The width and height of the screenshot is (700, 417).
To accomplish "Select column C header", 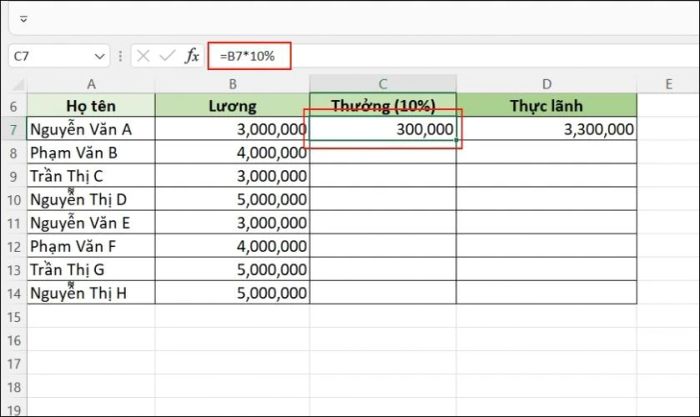I will (x=383, y=84).
